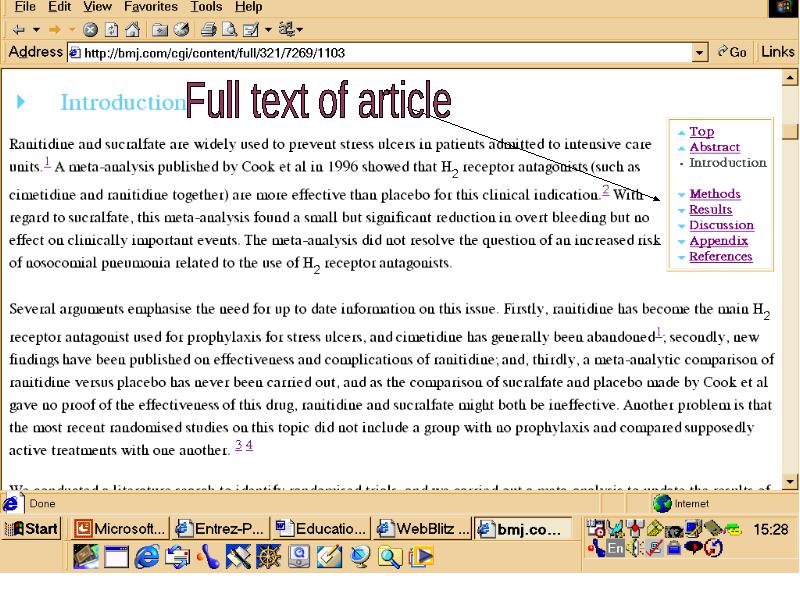The width and height of the screenshot is (800, 600).
Task: Click the up arrow icon beside Top
Action: pos(682,133)
